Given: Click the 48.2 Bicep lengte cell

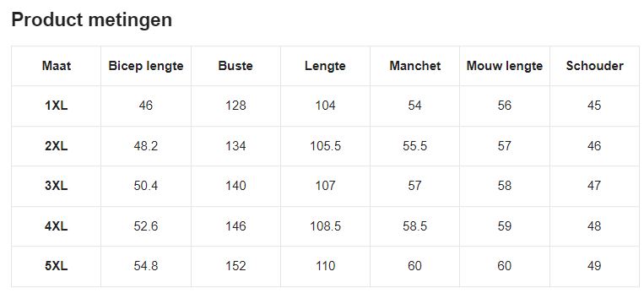Looking at the screenshot, I should (146, 146).
